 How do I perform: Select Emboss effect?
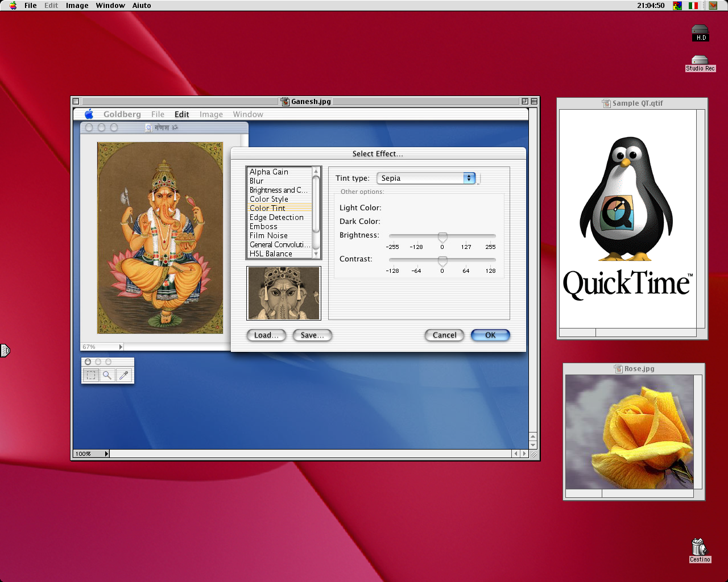[x=280, y=226]
